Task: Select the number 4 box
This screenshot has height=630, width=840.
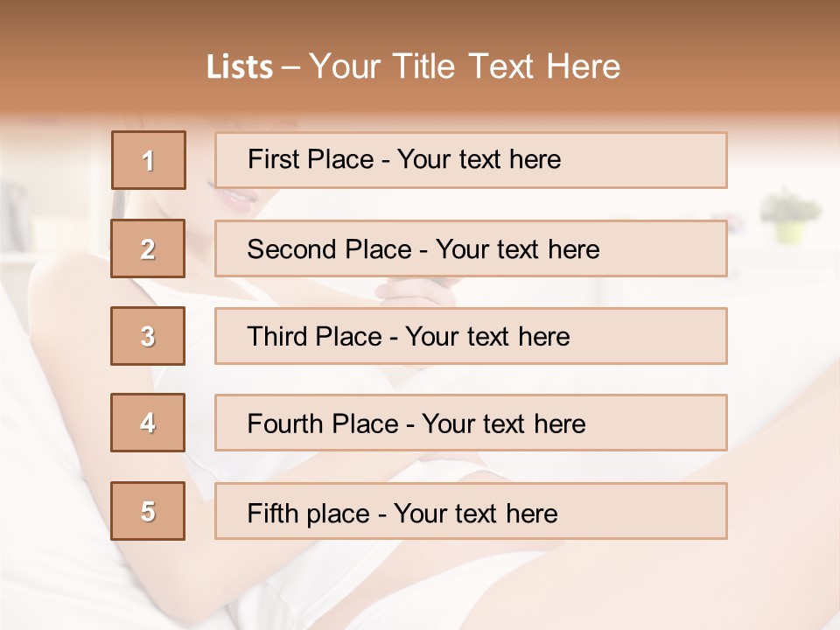Action: (148, 423)
